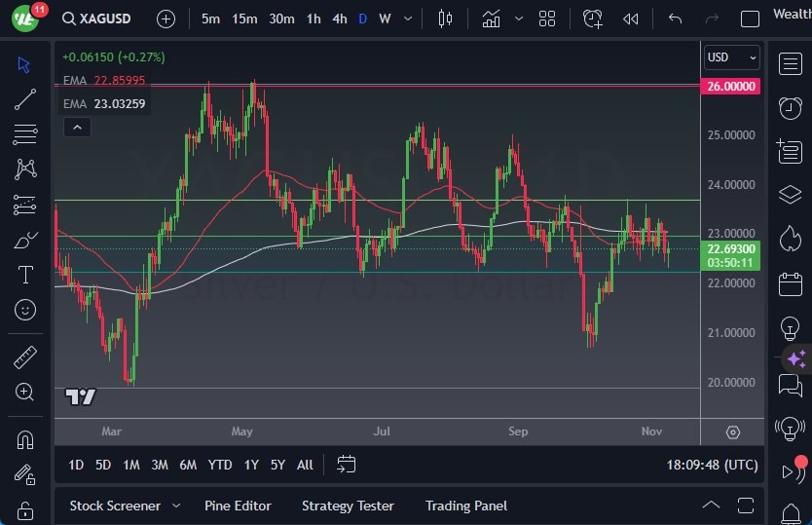Screen dimensions: 812x525
Task: Open the Fibonacci retracement tool
Action: click(25, 134)
